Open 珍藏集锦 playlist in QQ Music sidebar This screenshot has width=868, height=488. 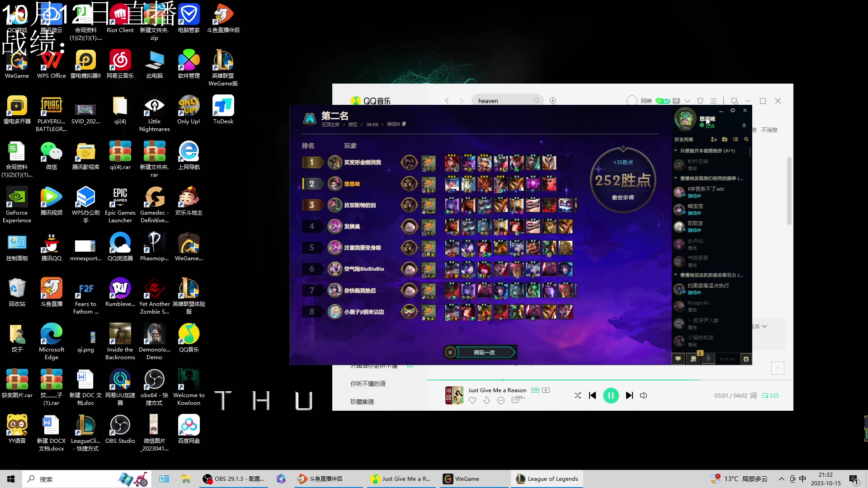(x=362, y=402)
